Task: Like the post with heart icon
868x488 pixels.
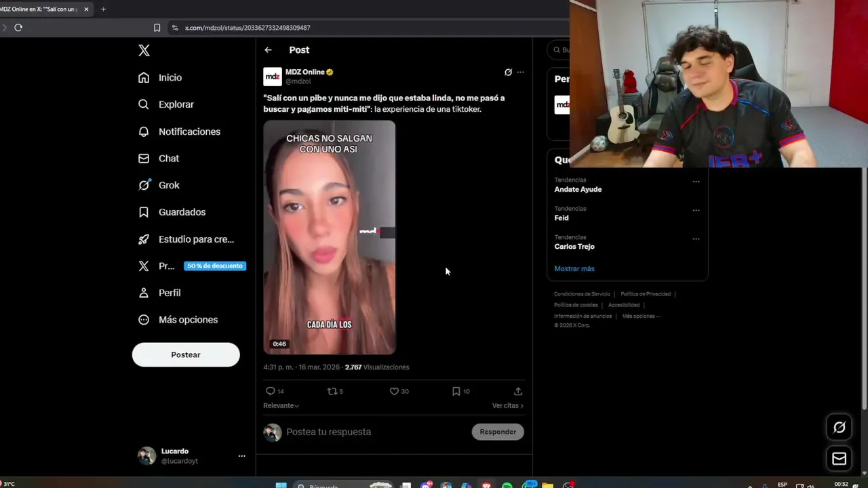Action: (x=394, y=391)
